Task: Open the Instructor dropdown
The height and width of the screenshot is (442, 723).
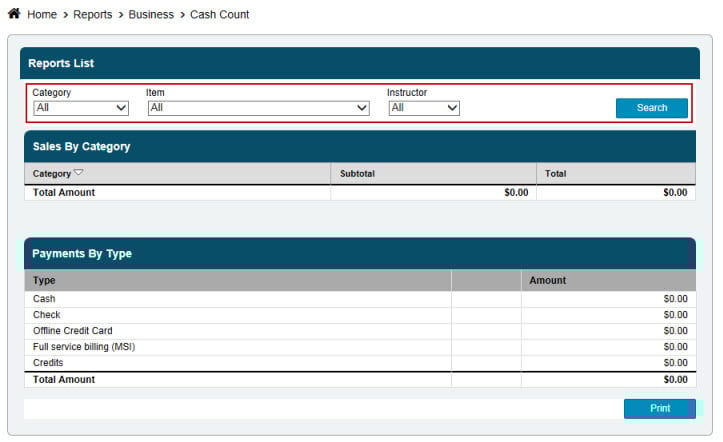Action: (x=424, y=108)
